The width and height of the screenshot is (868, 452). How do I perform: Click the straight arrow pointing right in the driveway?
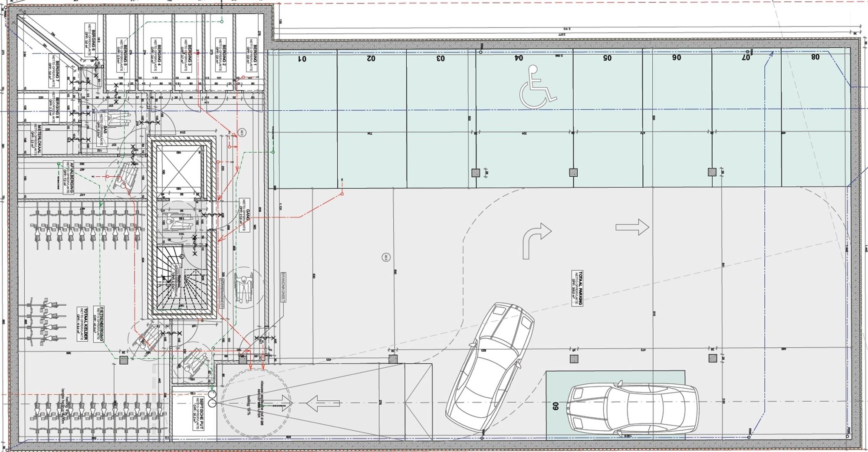click(x=632, y=227)
